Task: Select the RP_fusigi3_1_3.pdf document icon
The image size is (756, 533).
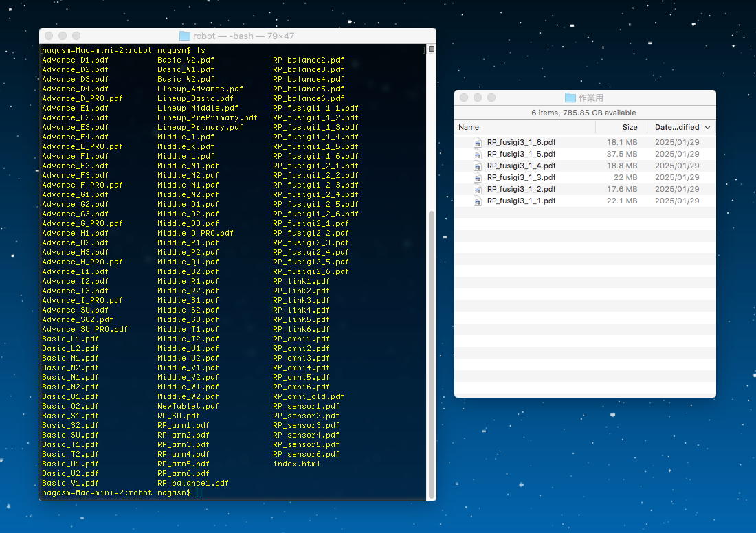Action: click(x=478, y=177)
